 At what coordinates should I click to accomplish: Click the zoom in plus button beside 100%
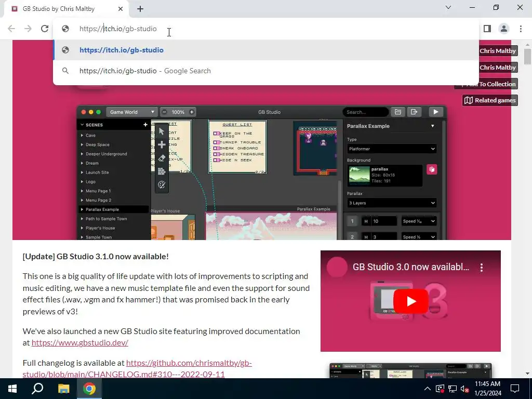pos(192,112)
